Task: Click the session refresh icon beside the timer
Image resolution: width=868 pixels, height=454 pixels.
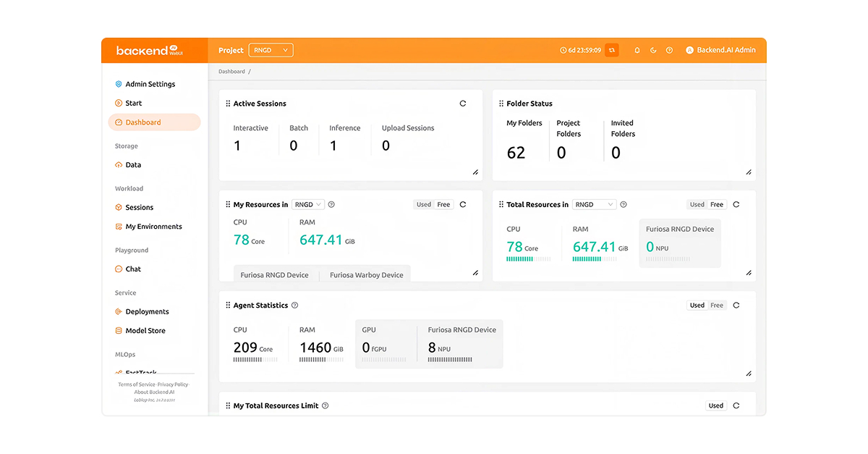Action: coord(612,50)
